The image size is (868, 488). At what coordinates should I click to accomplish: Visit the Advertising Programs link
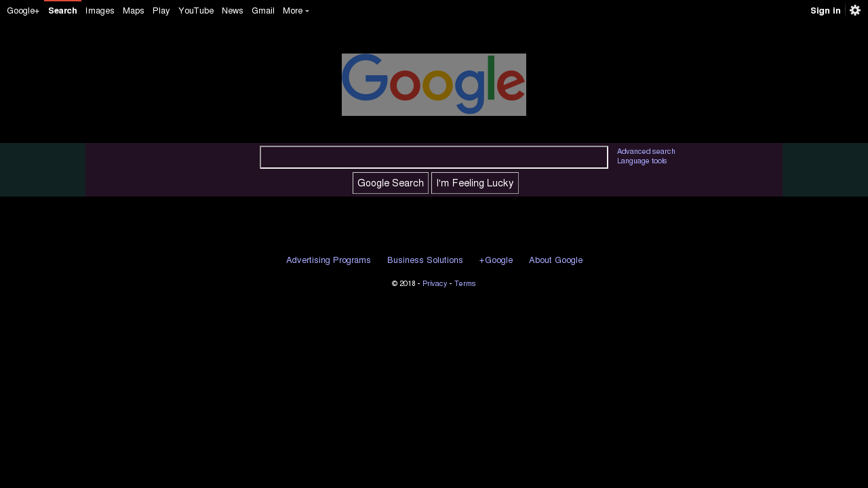[x=328, y=260]
